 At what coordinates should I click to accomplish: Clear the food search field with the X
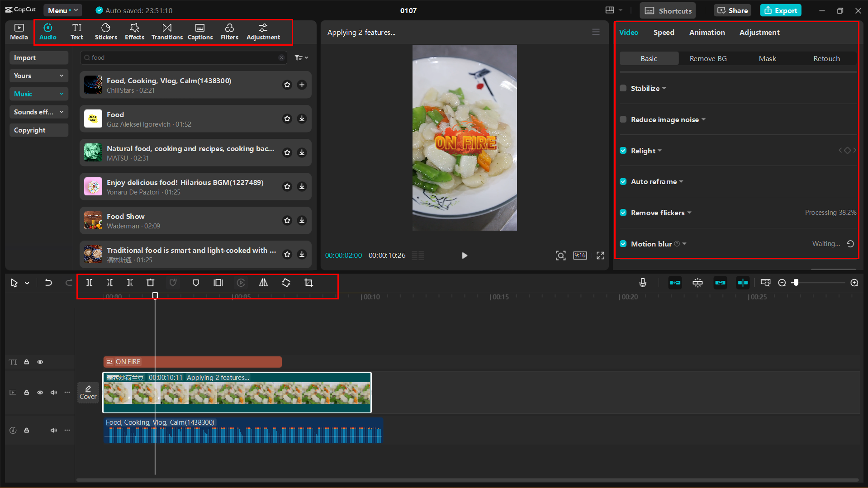281,57
